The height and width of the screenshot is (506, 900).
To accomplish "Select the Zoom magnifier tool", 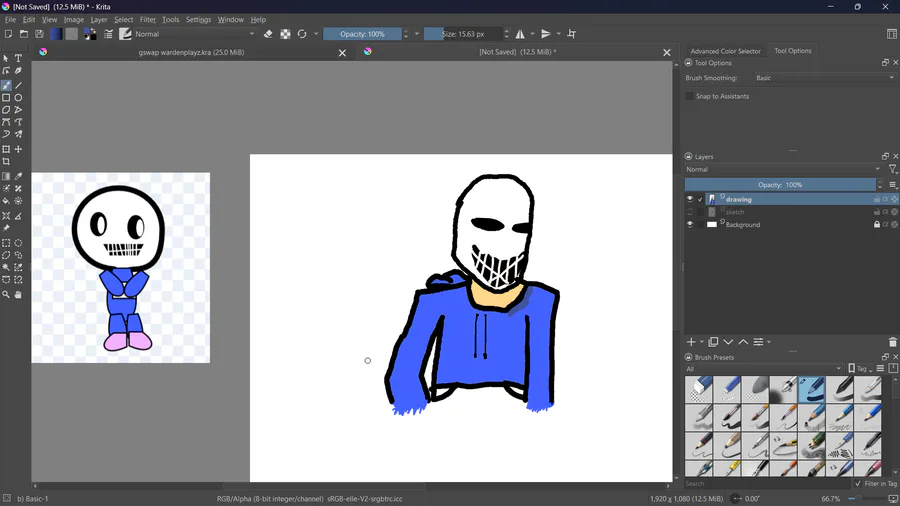I will click(x=6, y=294).
